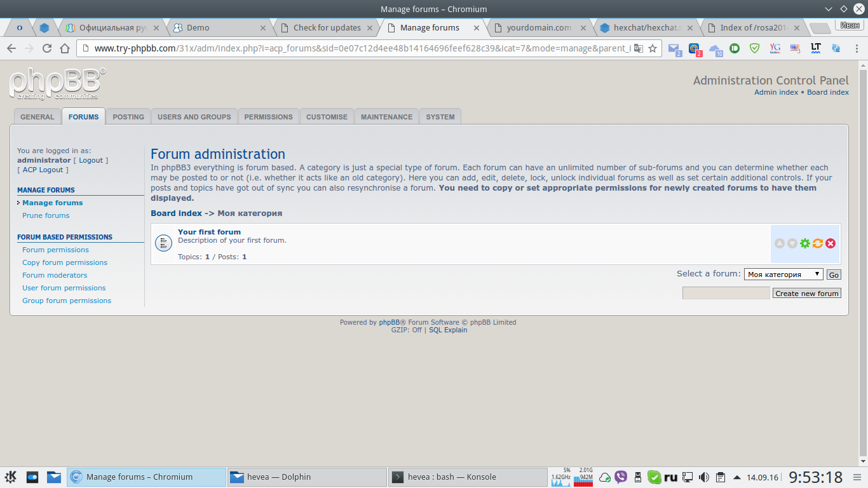The image size is (868, 488).
Task: Switch to the POSTING tab
Action: 128,117
